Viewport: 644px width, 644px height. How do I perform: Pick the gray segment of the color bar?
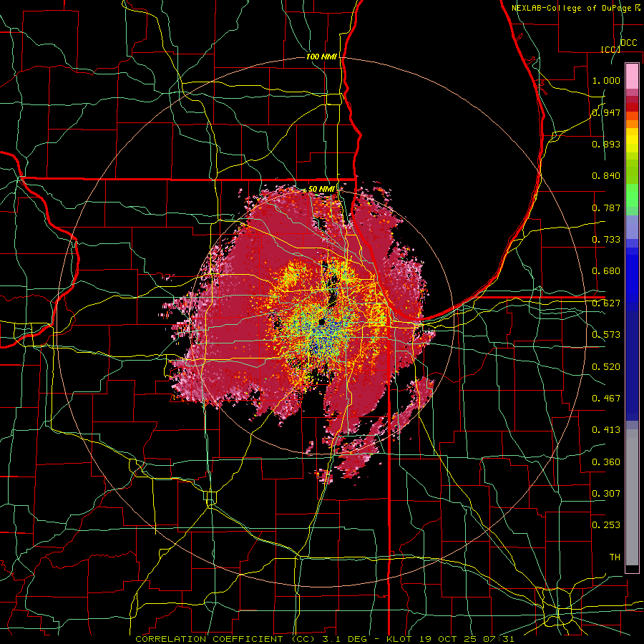[x=632, y=497]
